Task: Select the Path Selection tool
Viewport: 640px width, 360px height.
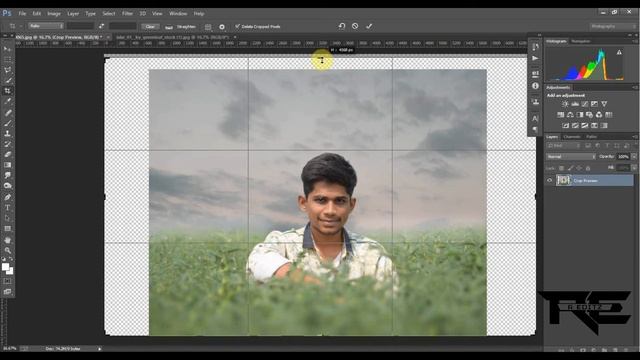Action: [7, 218]
